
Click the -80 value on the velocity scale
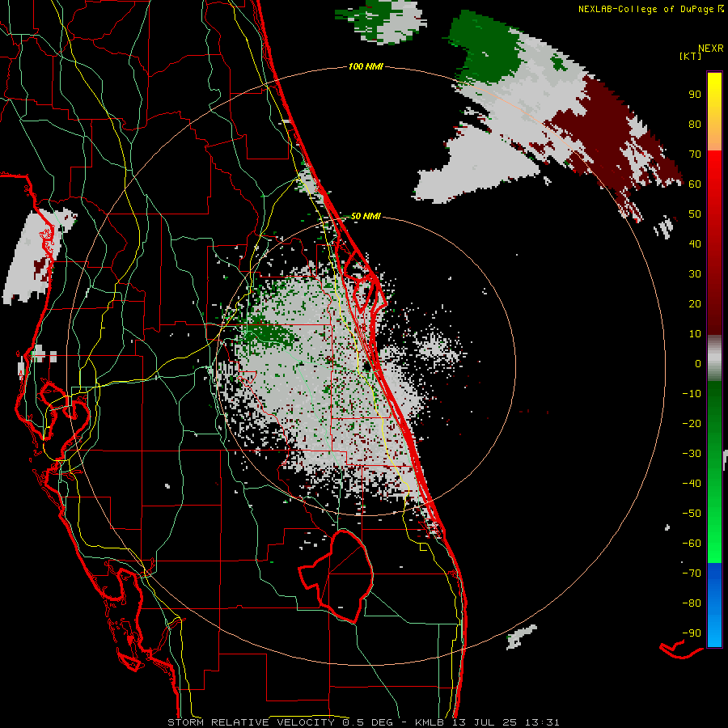pyautogui.click(x=692, y=603)
